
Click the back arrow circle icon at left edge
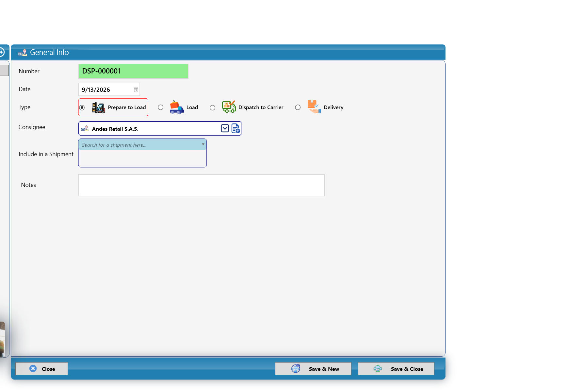click(x=2, y=52)
